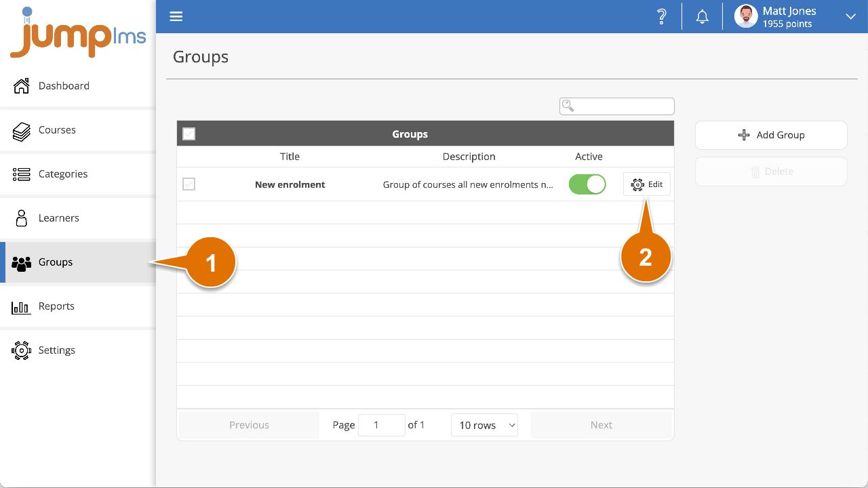Click the New enrolment title text
Viewport: 868px width, 488px height.
tap(290, 184)
